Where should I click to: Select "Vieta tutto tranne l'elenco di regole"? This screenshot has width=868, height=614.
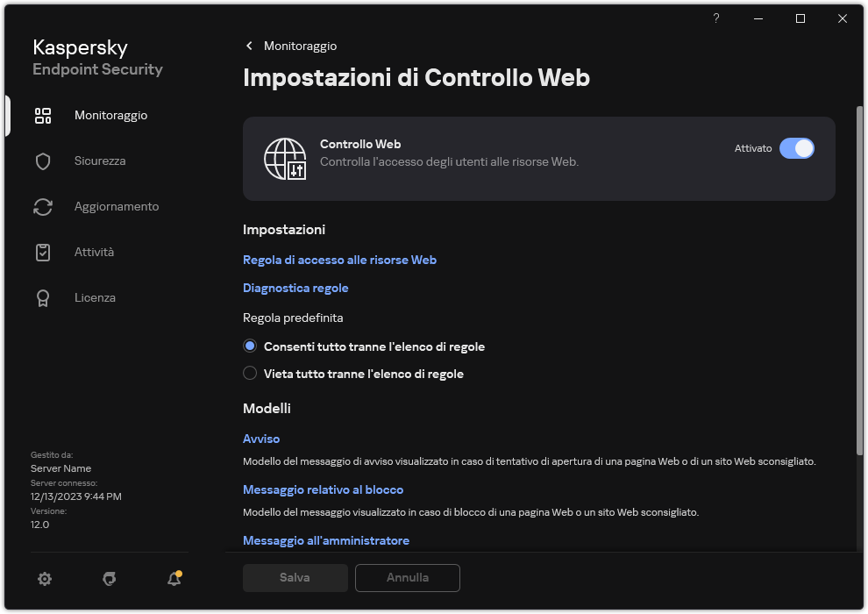click(x=250, y=373)
